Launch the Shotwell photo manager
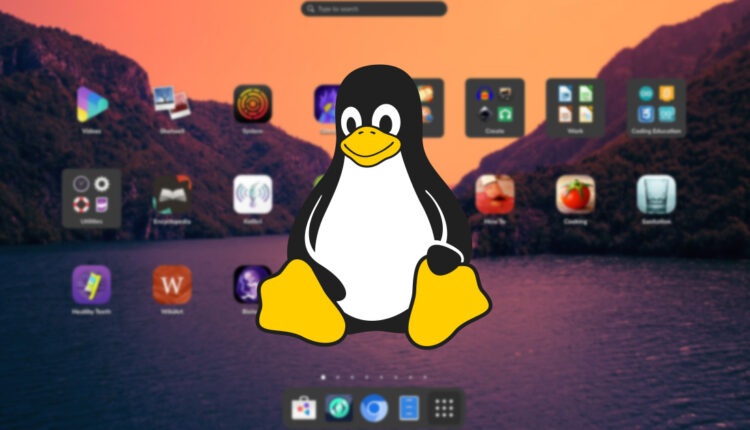This screenshot has height=430, width=750. 172,104
